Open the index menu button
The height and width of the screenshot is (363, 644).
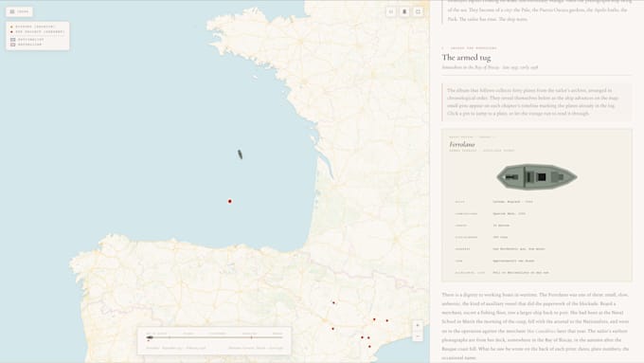[x=19, y=11]
